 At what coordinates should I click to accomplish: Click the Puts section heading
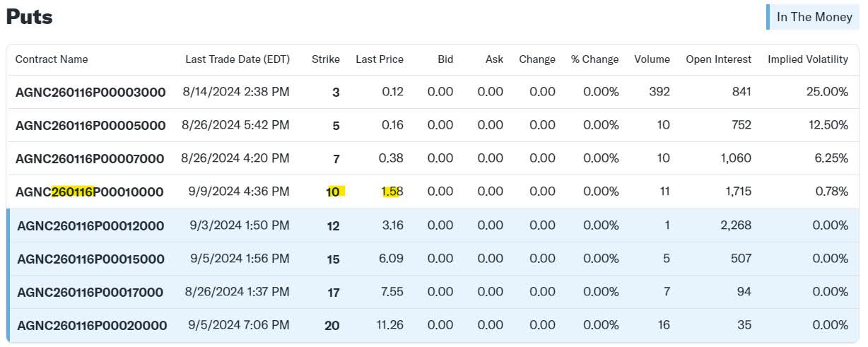[x=29, y=17]
